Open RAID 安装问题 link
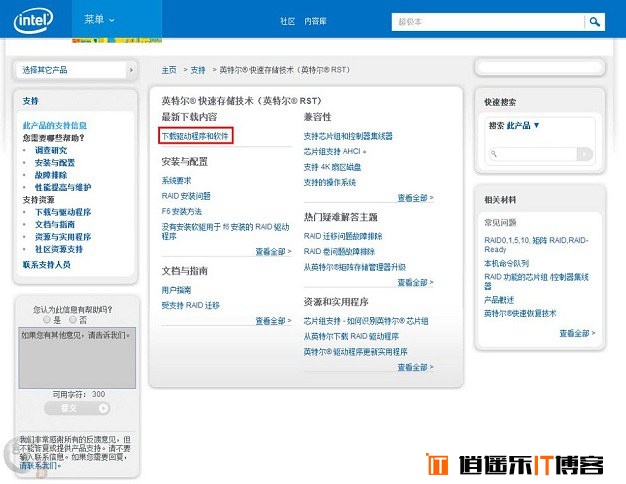The image size is (626, 484). pyautogui.click(x=186, y=196)
